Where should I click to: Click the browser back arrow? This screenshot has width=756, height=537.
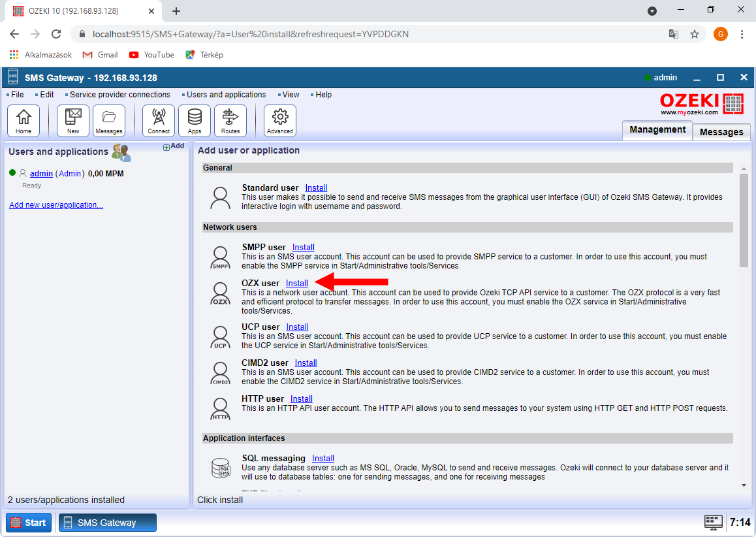click(x=14, y=34)
